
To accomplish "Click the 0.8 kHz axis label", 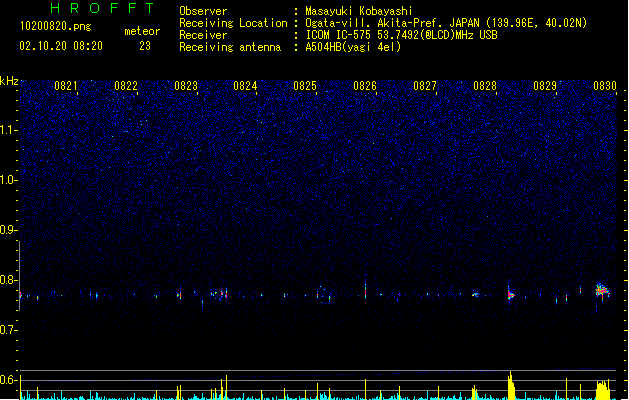I will pyautogui.click(x=8, y=280).
